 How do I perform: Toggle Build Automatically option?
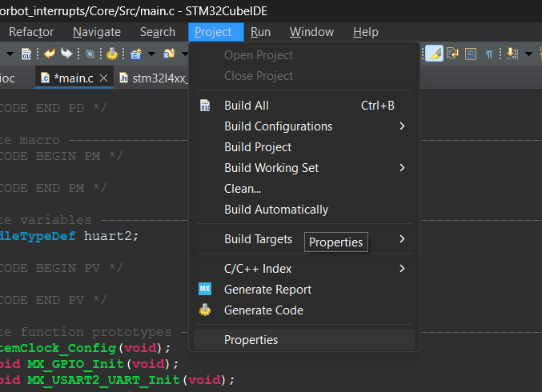point(304,210)
